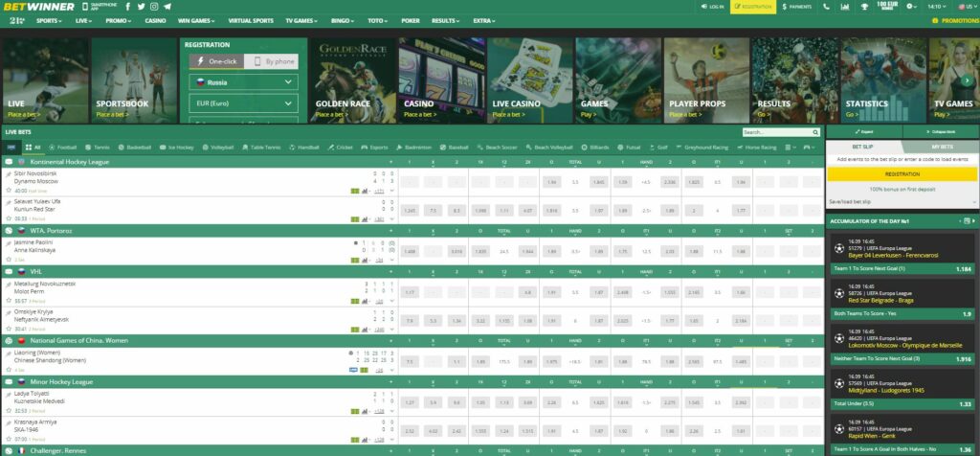Image resolution: width=980 pixels, height=456 pixels.
Task: Open the Payments link
Action: (x=797, y=7)
